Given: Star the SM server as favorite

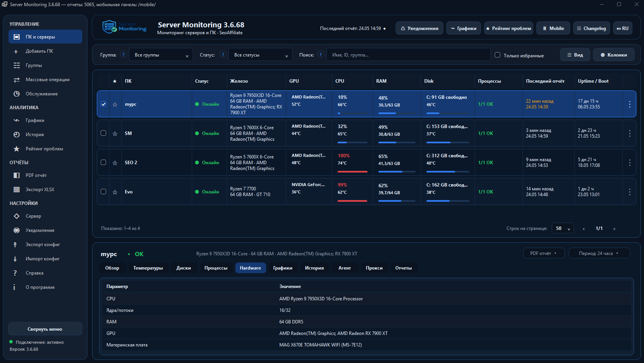Looking at the screenshot, I should (115, 133).
